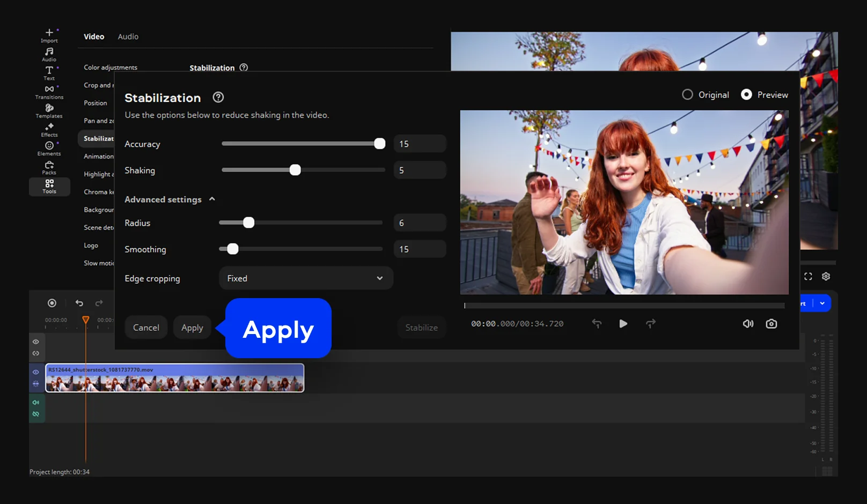The image size is (867, 504).
Task: Click the Shaking value field showing 5
Action: coord(420,170)
